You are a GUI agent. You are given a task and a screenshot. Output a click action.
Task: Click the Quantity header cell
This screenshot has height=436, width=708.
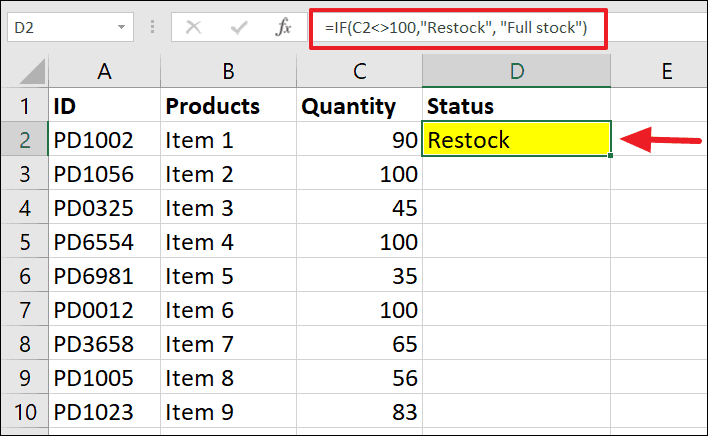tap(360, 106)
